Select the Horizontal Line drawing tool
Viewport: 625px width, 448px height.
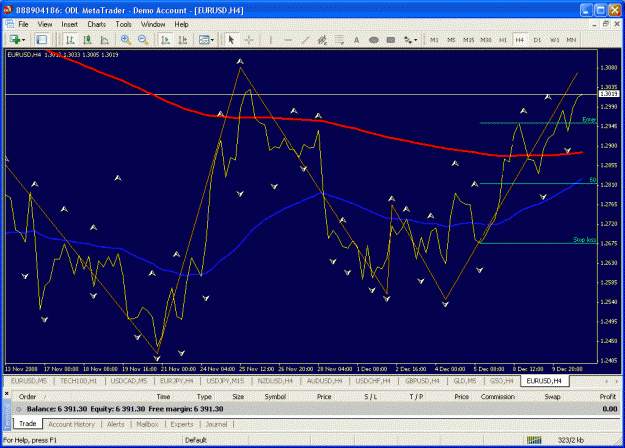[x=288, y=40]
